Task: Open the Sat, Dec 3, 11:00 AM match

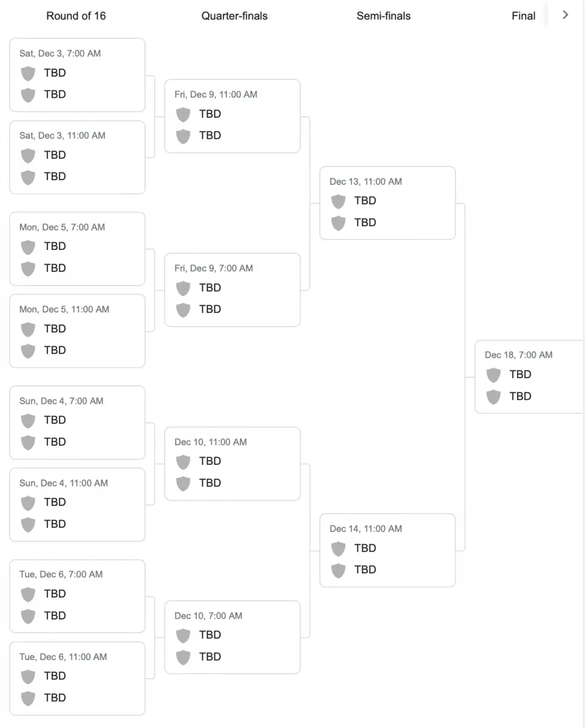Action: tap(77, 157)
